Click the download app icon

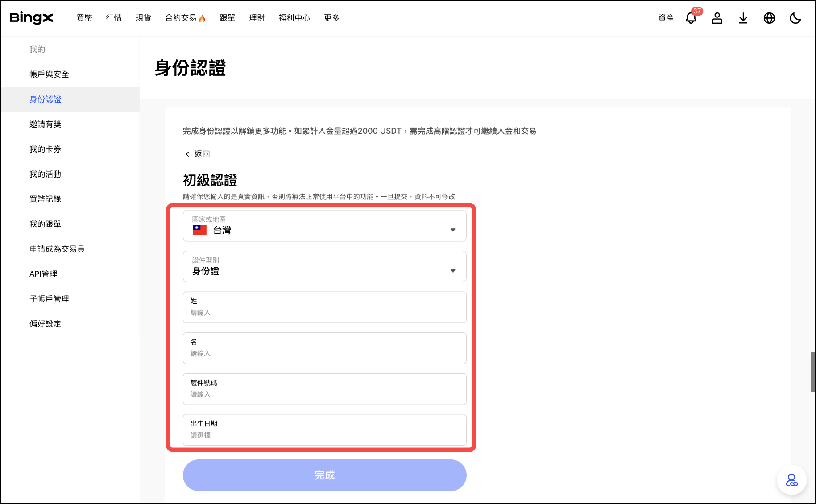(743, 18)
